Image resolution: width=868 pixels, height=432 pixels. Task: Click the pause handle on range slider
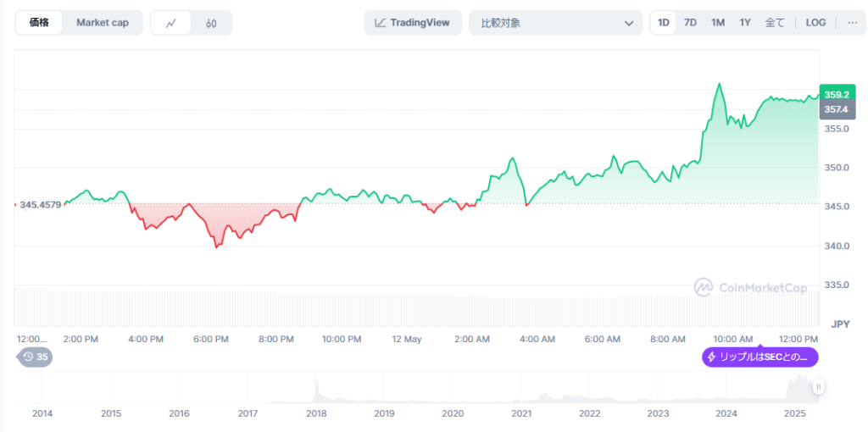click(x=818, y=387)
